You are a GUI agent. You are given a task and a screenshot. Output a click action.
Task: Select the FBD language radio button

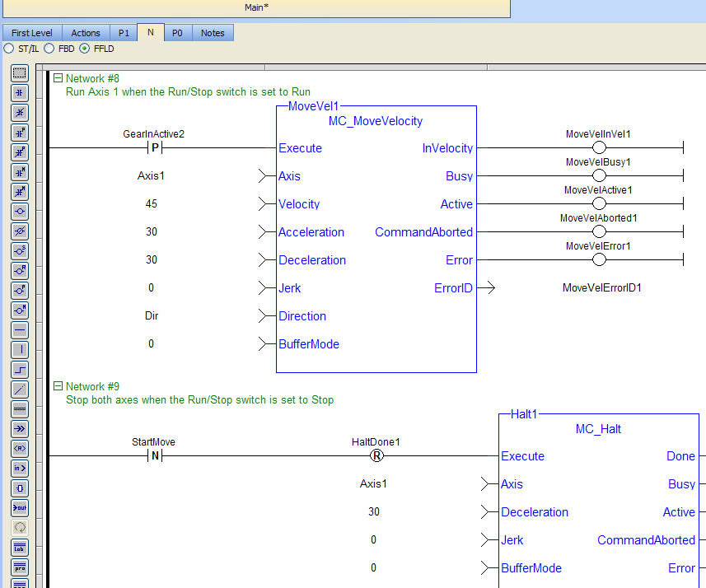tap(49, 48)
